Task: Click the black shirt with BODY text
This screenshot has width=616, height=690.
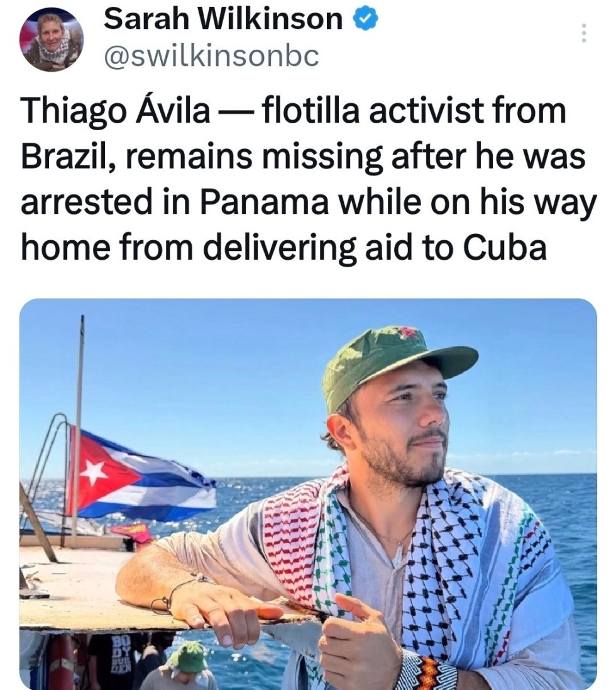Action: (118, 660)
